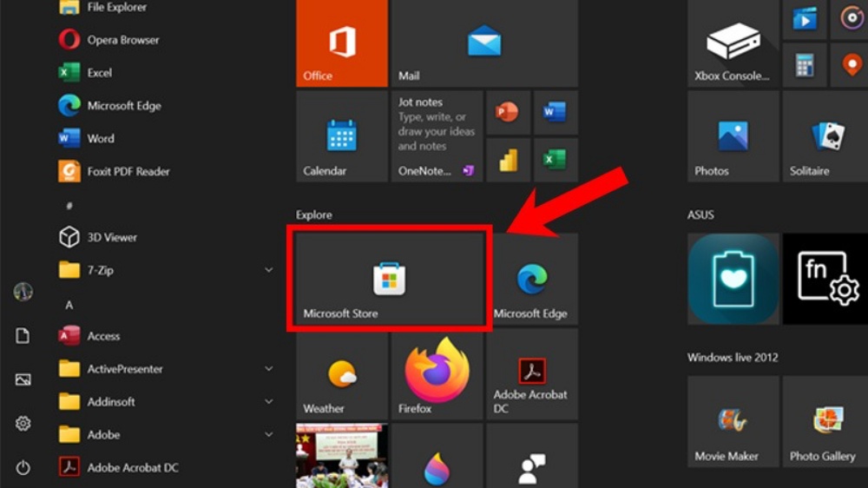This screenshot has height=488, width=868.
Task: Click the Power button in sidebar
Action: point(23,468)
